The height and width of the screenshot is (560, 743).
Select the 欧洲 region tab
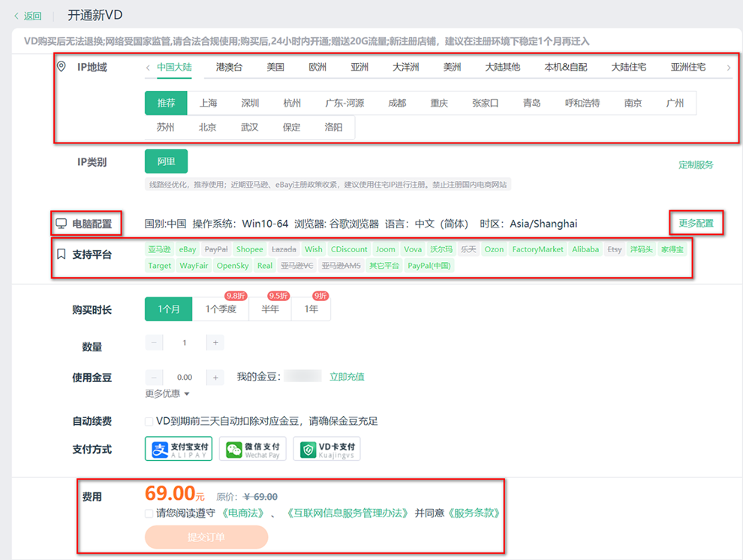tap(317, 68)
